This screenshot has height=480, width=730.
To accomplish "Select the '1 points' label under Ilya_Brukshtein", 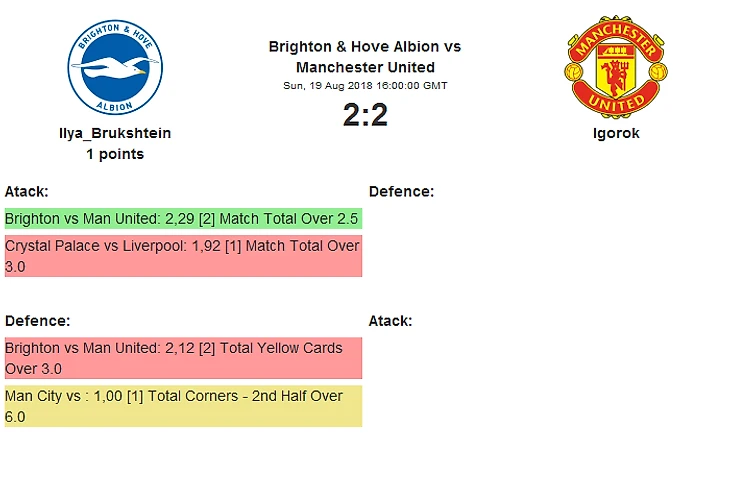I will tap(115, 154).
